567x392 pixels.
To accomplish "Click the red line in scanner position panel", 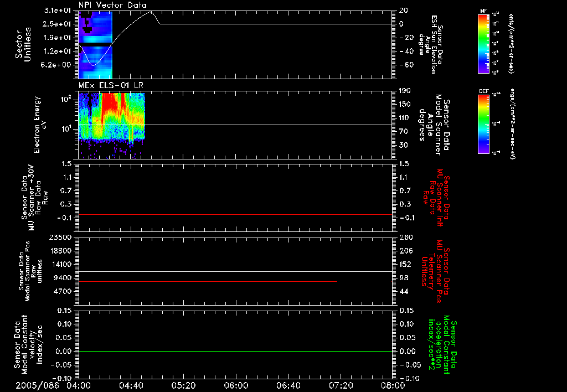I will point(208,281).
